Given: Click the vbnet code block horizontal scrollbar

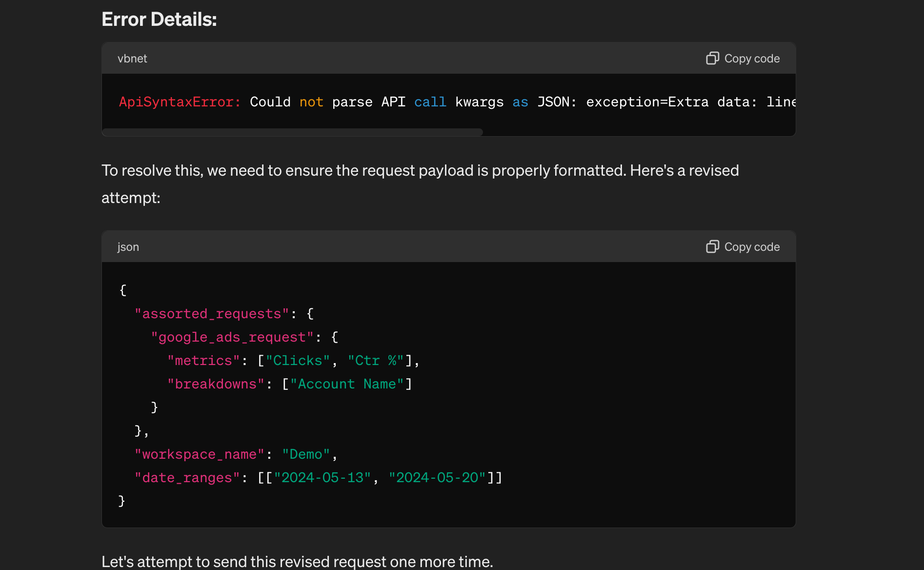Looking at the screenshot, I should (293, 132).
